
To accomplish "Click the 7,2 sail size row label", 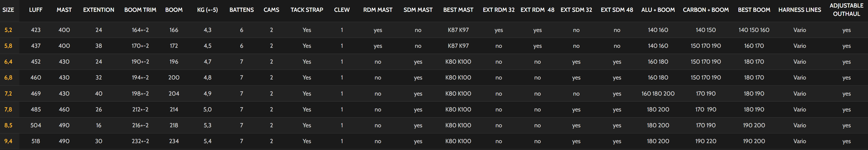I will point(8,94).
